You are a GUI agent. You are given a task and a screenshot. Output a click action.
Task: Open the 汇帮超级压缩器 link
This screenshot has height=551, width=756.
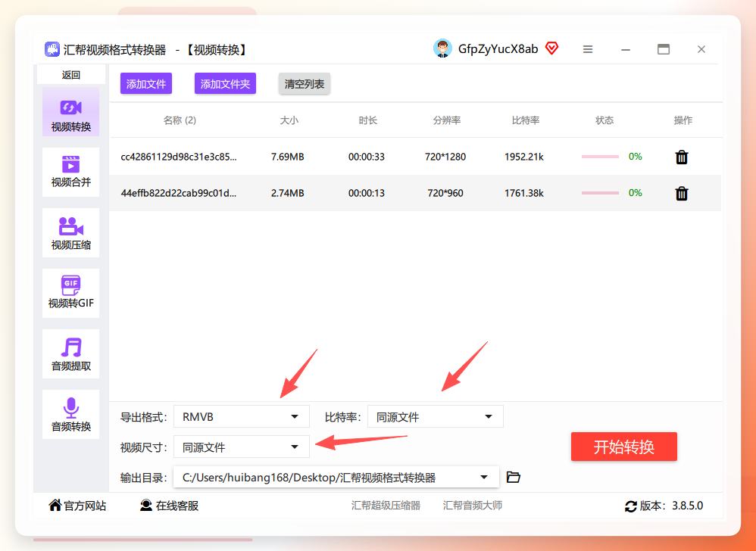point(386,506)
